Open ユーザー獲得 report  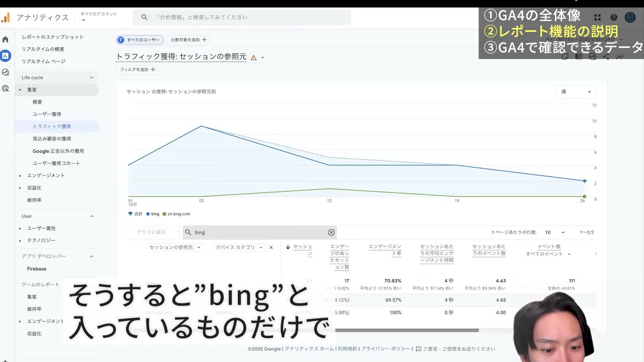pos(47,114)
